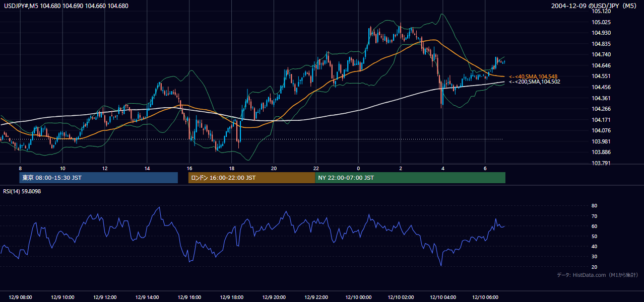Select the NY 22:00-07:00 JST session bar
Image resolution: width=644 pixels, height=302 pixels.
tap(410, 178)
